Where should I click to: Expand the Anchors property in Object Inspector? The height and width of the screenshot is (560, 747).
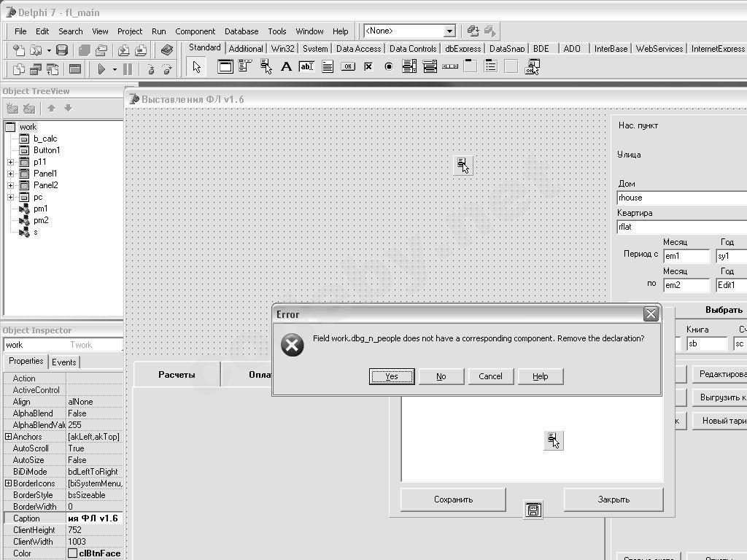tap(8, 437)
